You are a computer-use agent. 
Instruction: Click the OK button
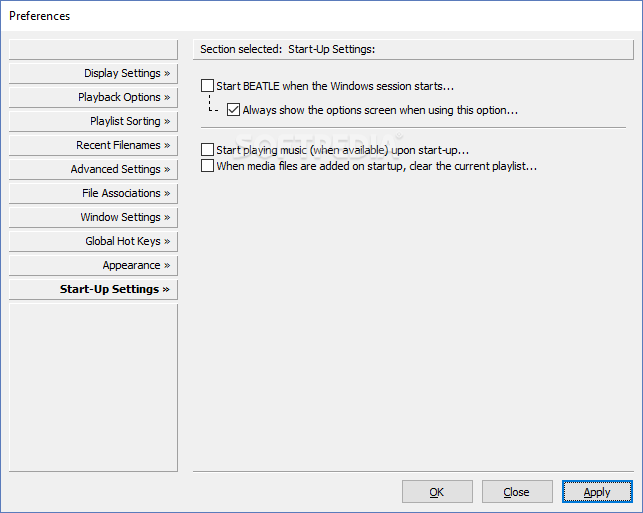point(437,492)
